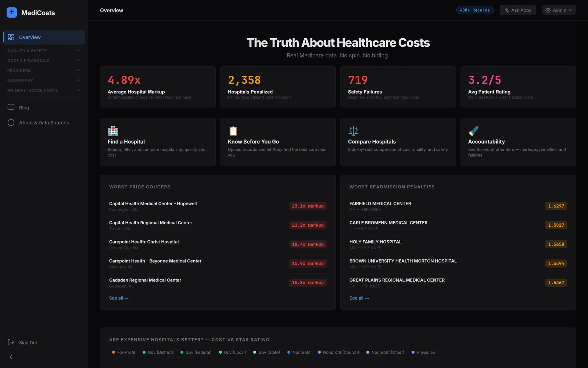Toggle the Physician legend item

coord(423,352)
